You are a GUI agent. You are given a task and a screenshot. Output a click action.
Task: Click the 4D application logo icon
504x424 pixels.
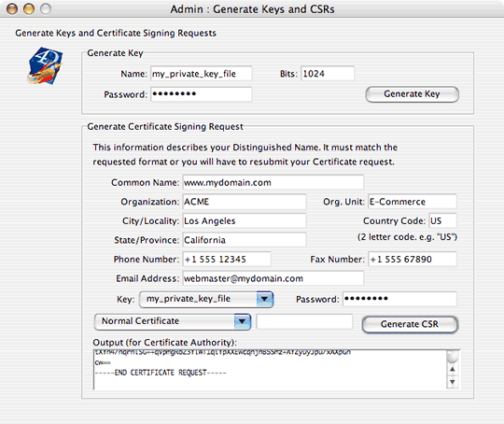pyautogui.click(x=45, y=66)
